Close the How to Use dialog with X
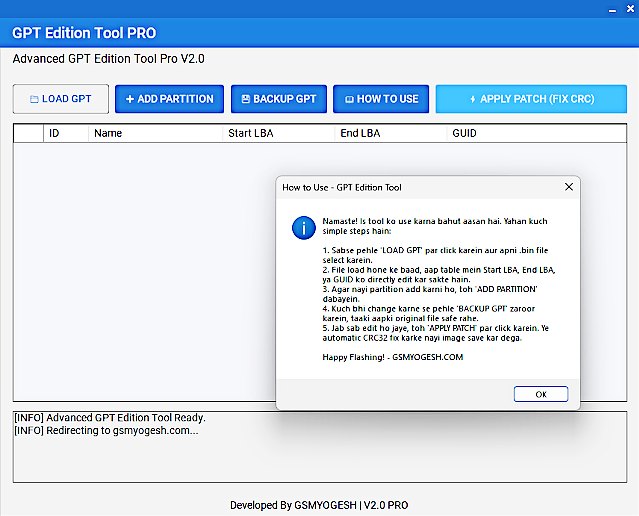 point(569,187)
